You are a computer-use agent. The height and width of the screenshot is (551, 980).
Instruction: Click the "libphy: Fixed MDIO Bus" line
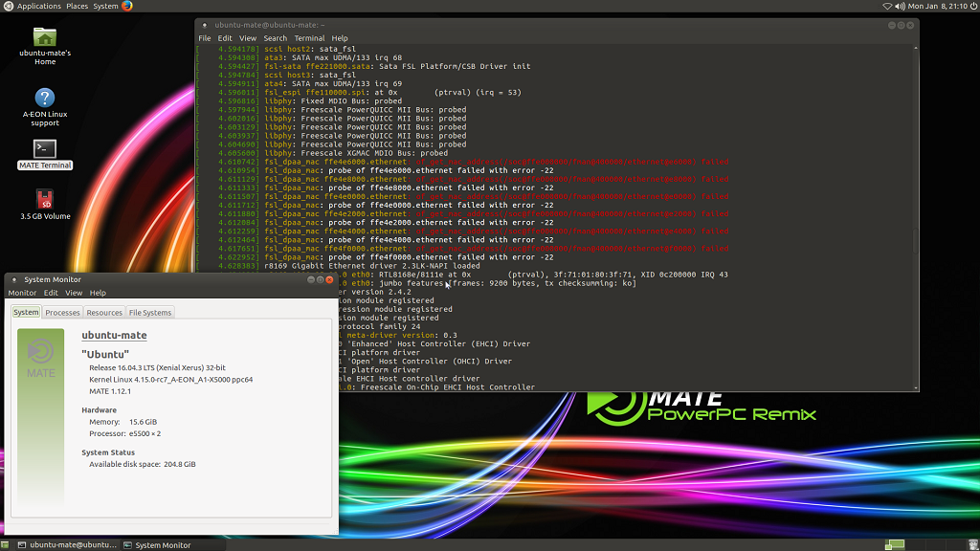click(x=333, y=101)
